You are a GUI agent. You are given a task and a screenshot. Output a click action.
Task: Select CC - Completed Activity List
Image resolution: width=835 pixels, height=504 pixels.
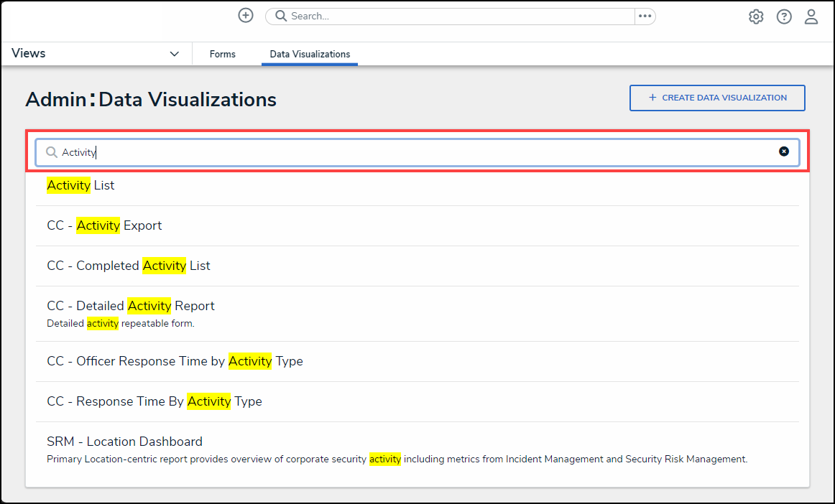point(129,266)
